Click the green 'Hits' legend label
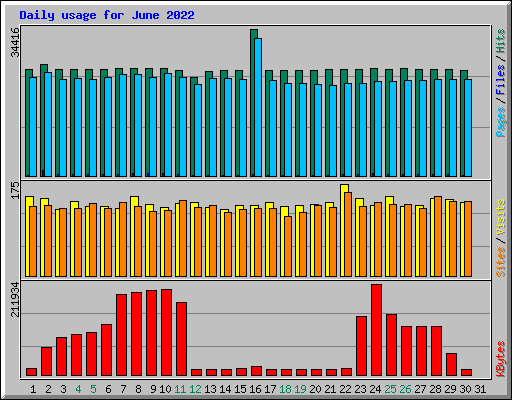The image size is (512, 400). (x=501, y=41)
